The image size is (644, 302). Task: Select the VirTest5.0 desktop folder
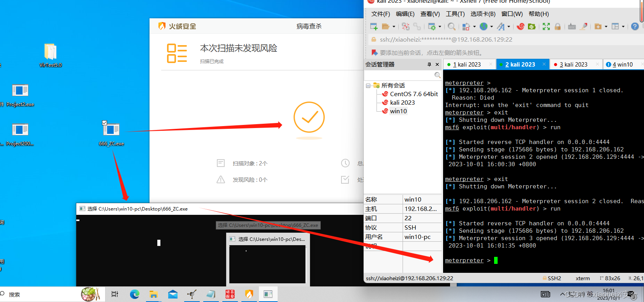(x=51, y=55)
